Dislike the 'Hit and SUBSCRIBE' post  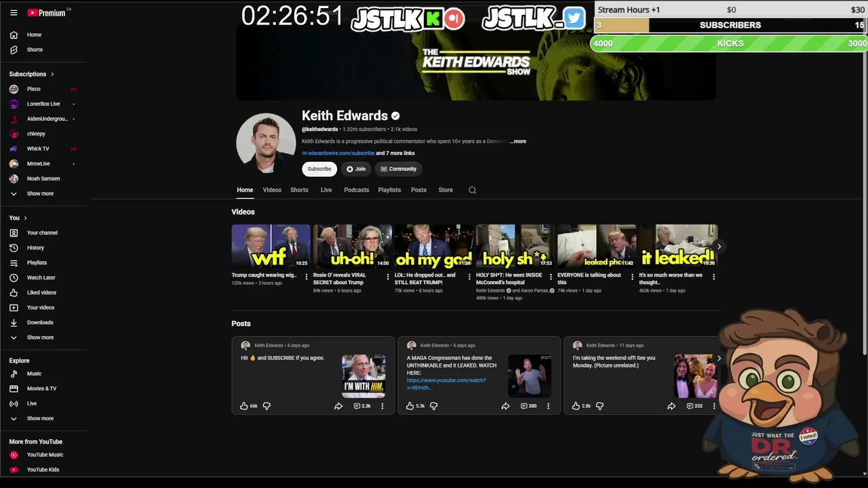(x=267, y=406)
